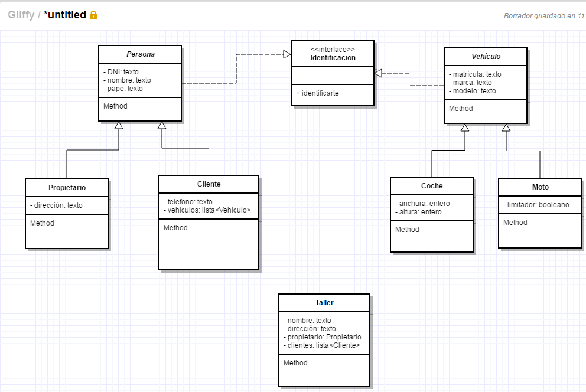Viewport: 586px width, 392px height.
Task: Select the '- pape: texto' attribute
Action: (x=123, y=89)
